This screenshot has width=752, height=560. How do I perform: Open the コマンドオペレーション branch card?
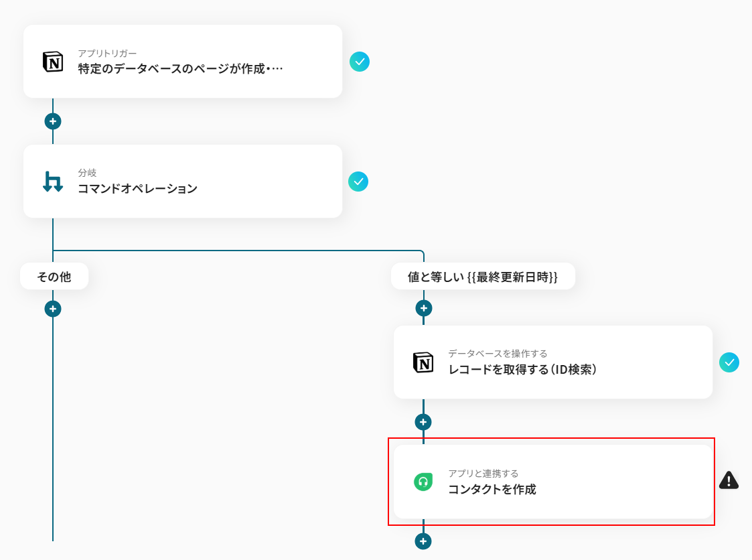183,182
